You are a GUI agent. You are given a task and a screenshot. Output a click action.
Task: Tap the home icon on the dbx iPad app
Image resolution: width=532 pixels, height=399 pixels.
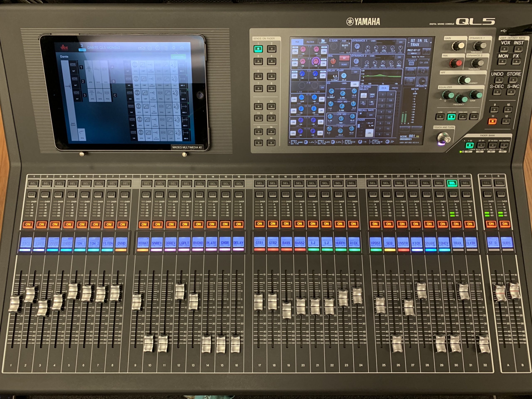(x=182, y=48)
